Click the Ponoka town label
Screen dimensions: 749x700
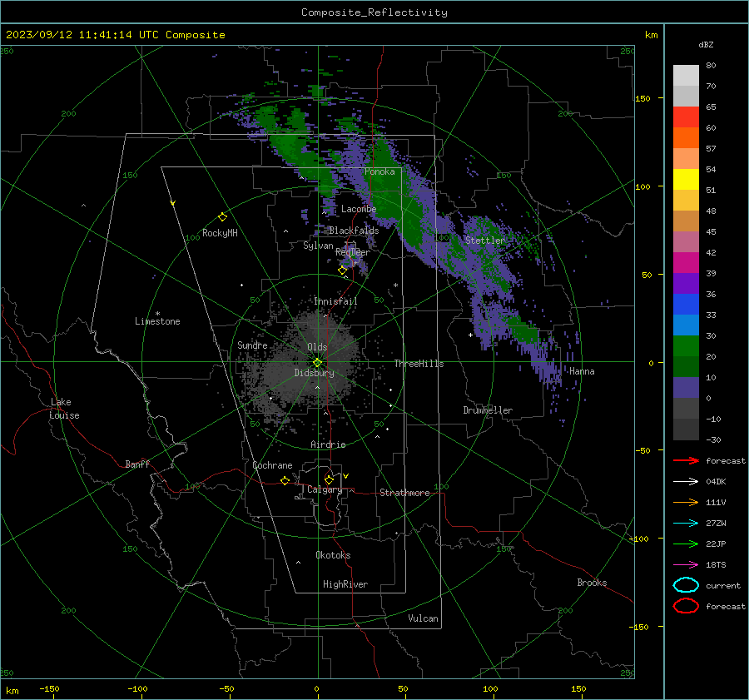(x=379, y=171)
